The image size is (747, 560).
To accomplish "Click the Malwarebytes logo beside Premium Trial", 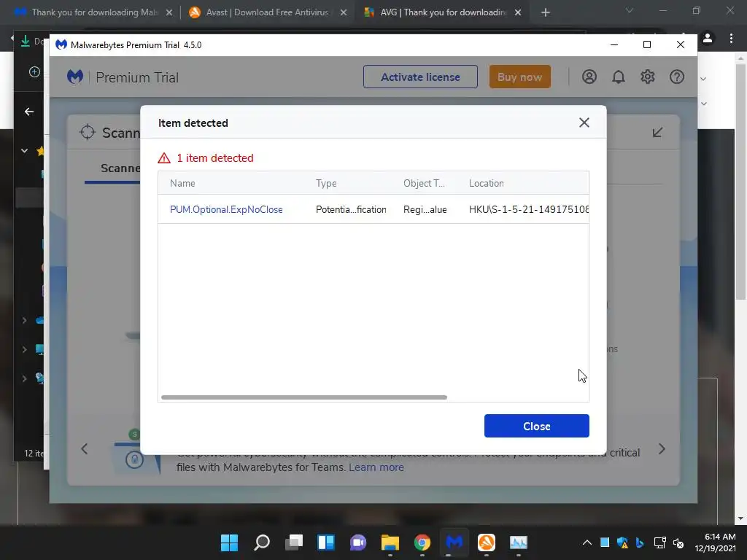I will [x=75, y=77].
